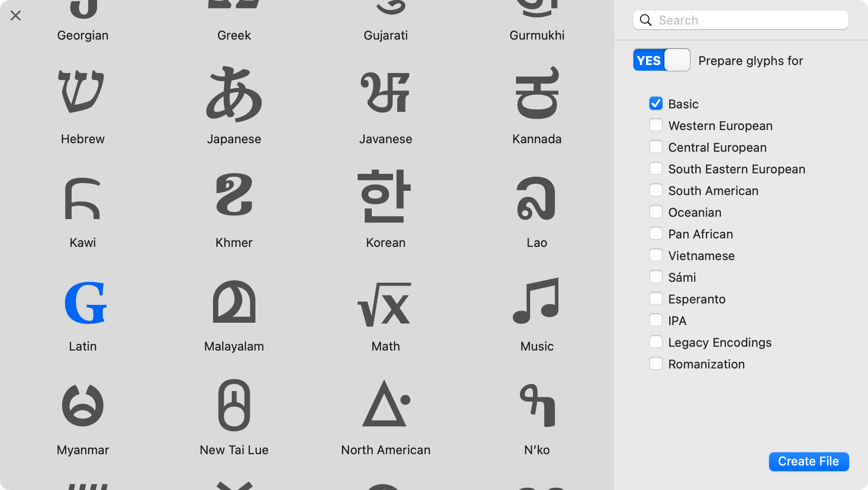The height and width of the screenshot is (490, 868).
Task: Select the Kawi script icon
Action: pos(82,198)
